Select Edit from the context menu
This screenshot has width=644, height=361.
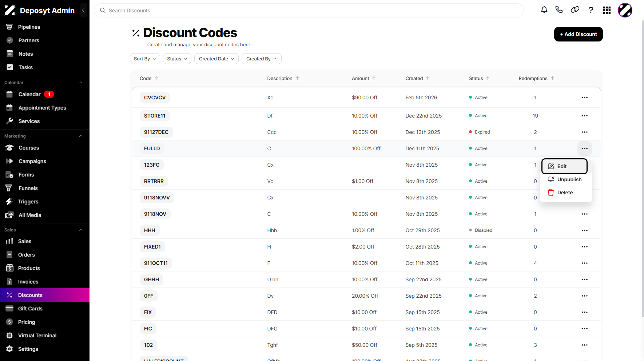pos(564,166)
